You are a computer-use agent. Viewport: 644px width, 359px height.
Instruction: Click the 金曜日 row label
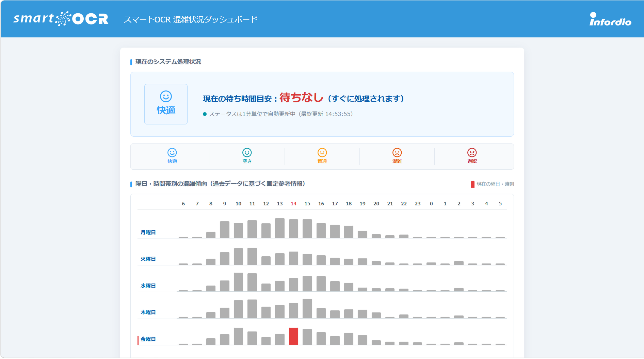click(x=148, y=339)
